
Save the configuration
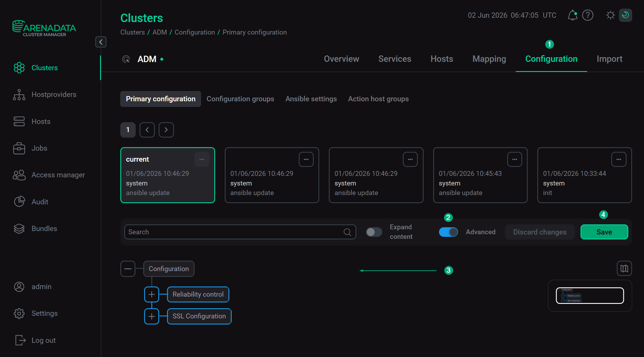604,232
